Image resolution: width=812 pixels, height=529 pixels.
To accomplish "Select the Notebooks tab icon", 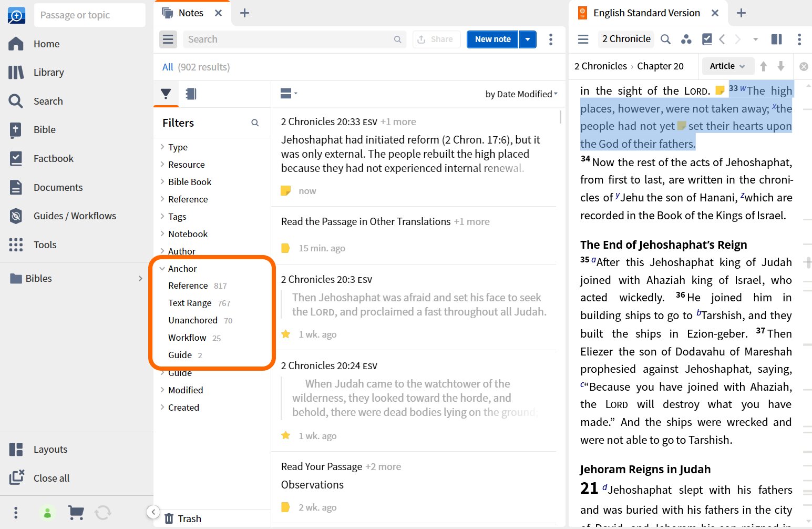I will [x=191, y=94].
